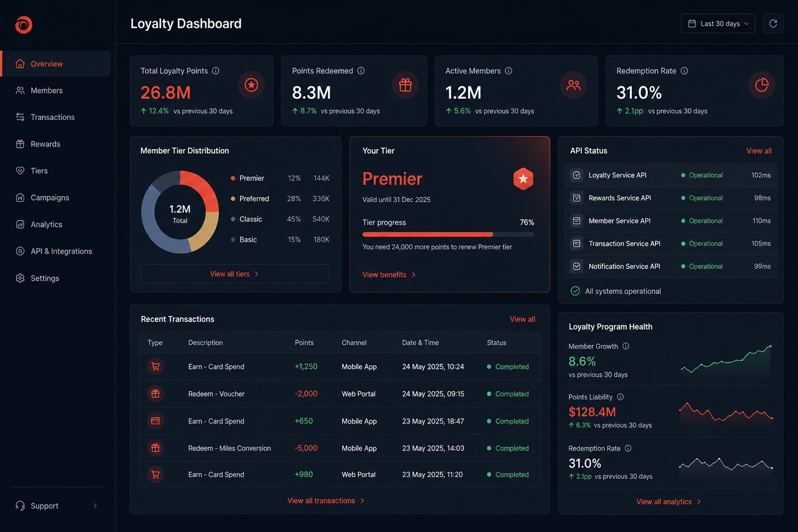Click the tier distribution donut chart center
798x532 pixels.
(180, 213)
